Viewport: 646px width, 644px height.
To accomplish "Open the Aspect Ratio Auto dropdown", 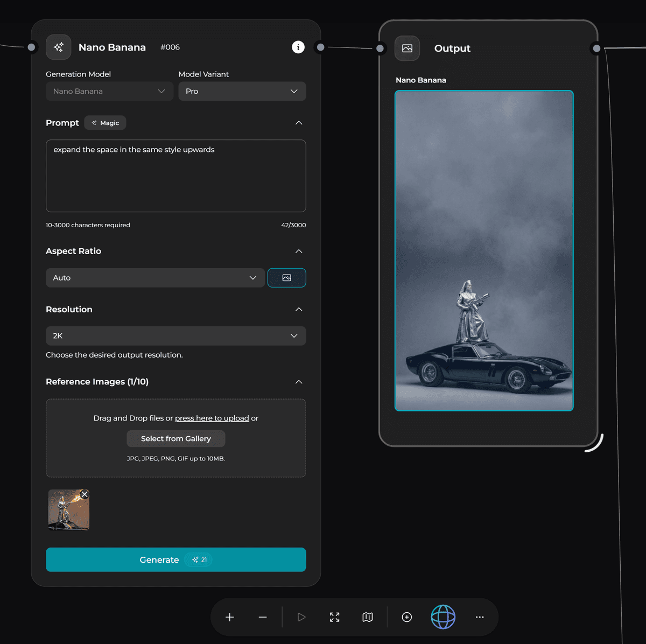I will (155, 278).
